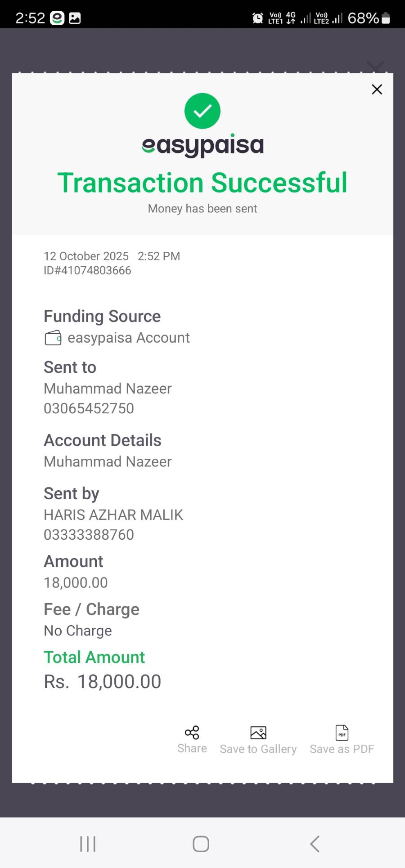Tap the Save to Gallery label
The image size is (405, 868).
[258, 749]
